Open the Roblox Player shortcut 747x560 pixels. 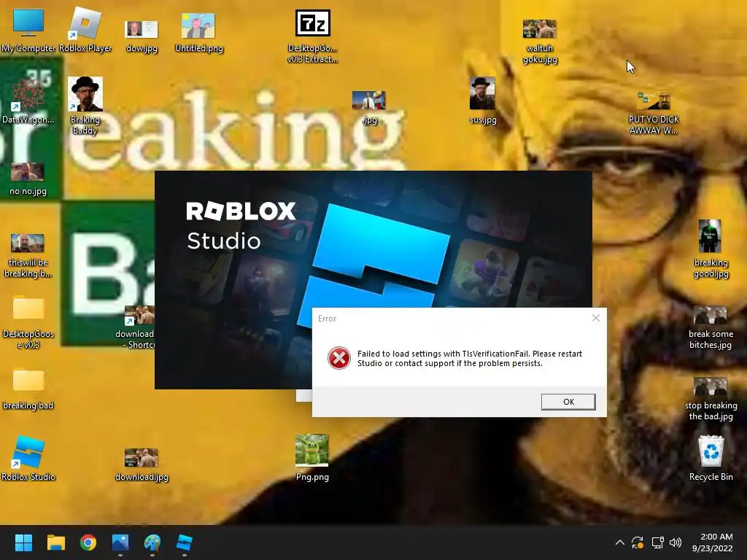click(x=85, y=30)
